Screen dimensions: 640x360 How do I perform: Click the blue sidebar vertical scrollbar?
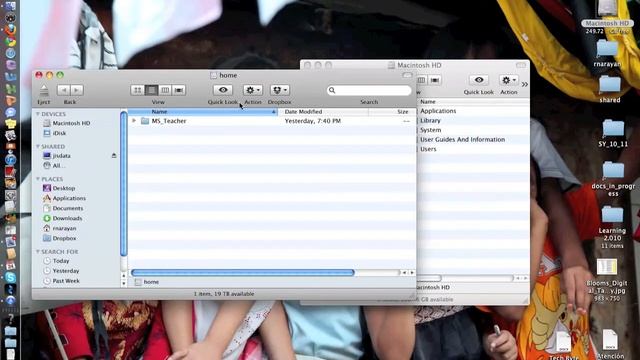pyautogui.click(x=124, y=184)
